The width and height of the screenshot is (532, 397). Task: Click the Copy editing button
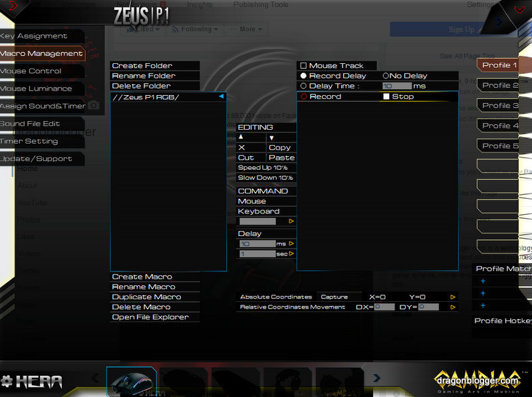pyautogui.click(x=280, y=148)
